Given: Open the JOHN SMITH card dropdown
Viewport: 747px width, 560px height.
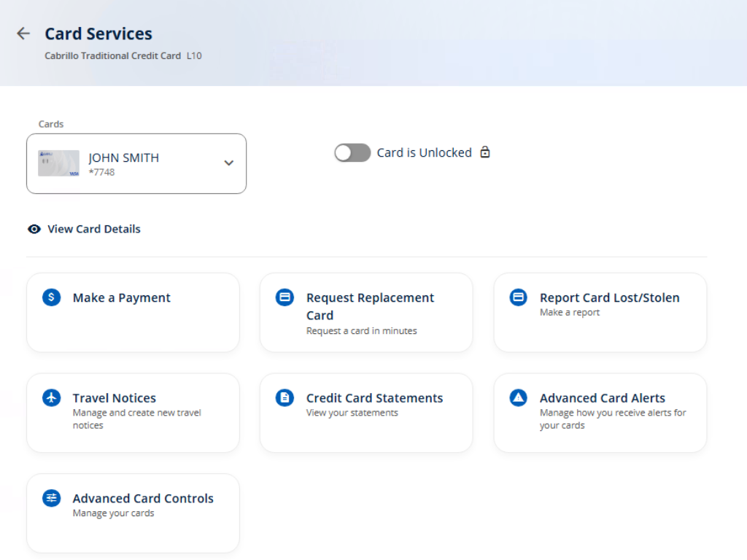Looking at the screenshot, I should point(136,163).
